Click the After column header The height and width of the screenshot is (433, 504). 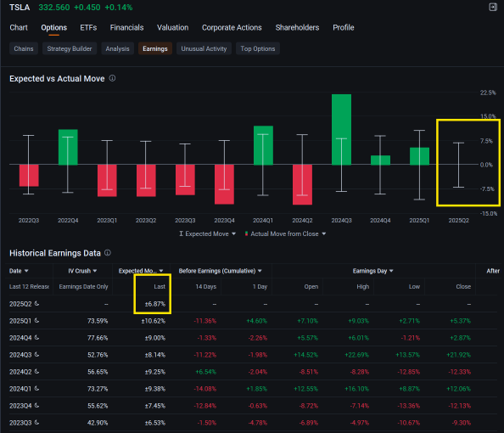point(493,271)
